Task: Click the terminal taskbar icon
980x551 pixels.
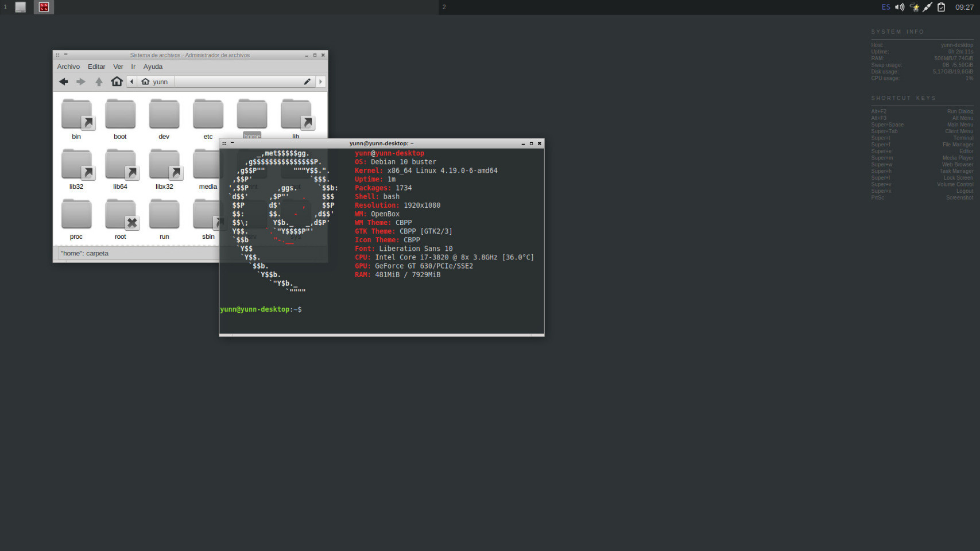Action: pos(44,7)
